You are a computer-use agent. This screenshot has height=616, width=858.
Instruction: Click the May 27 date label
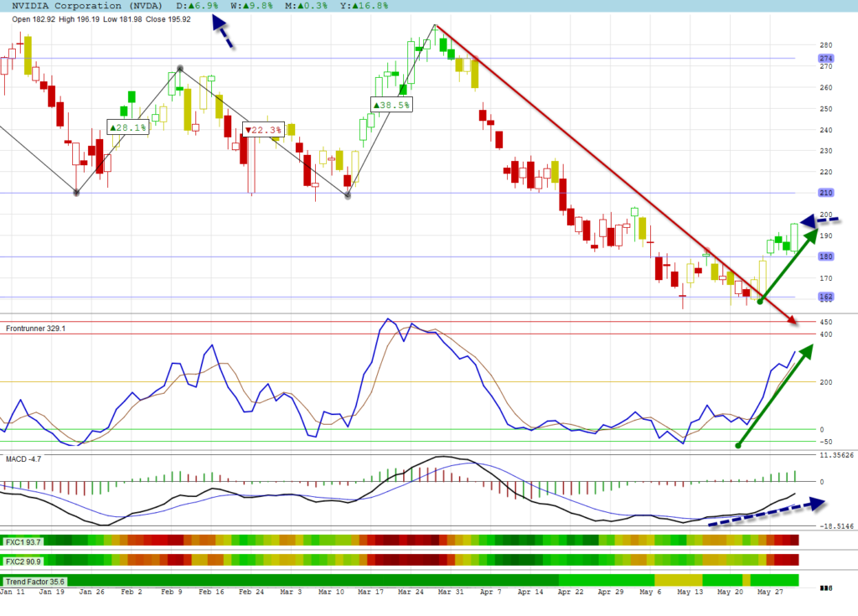tap(770, 592)
